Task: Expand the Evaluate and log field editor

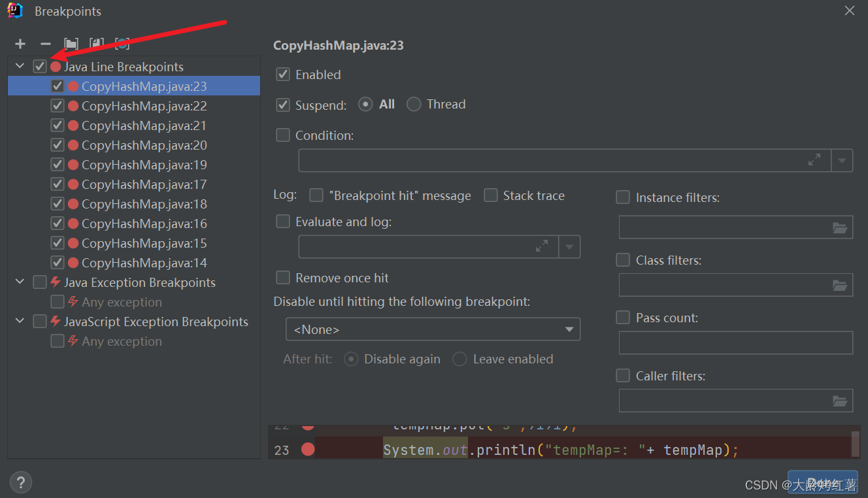Action: [542, 246]
